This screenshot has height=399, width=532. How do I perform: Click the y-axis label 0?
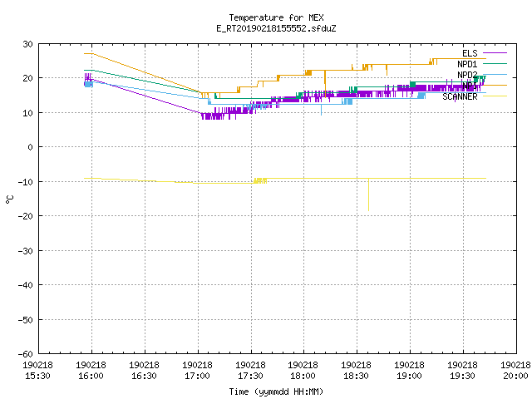click(31, 147)
